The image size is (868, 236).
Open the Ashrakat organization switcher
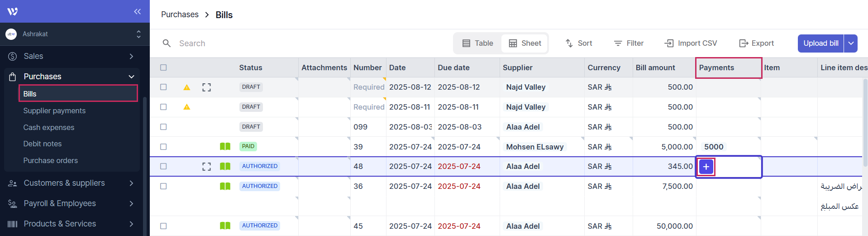pos(138,34)
